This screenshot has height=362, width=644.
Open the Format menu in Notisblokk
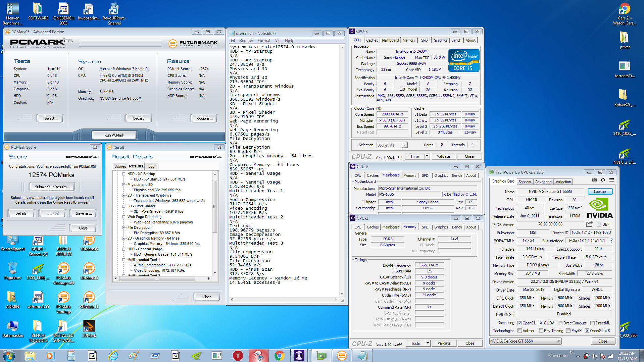click(264, 41)
